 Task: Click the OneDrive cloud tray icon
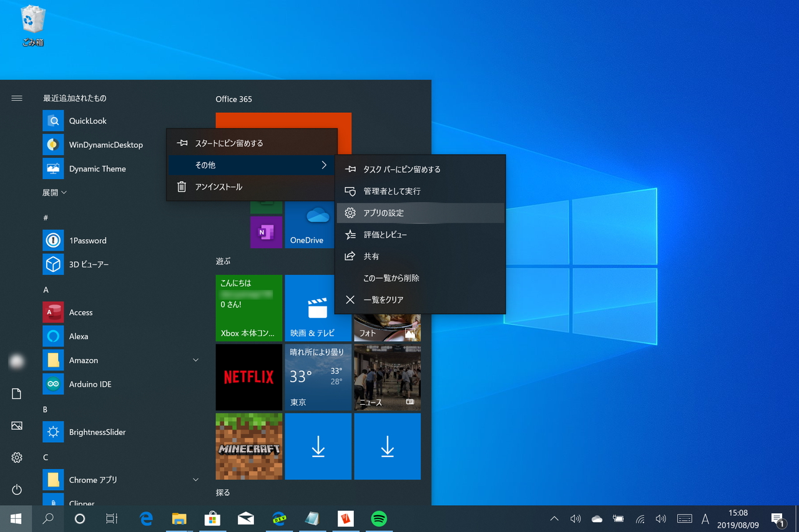(597, 519)
